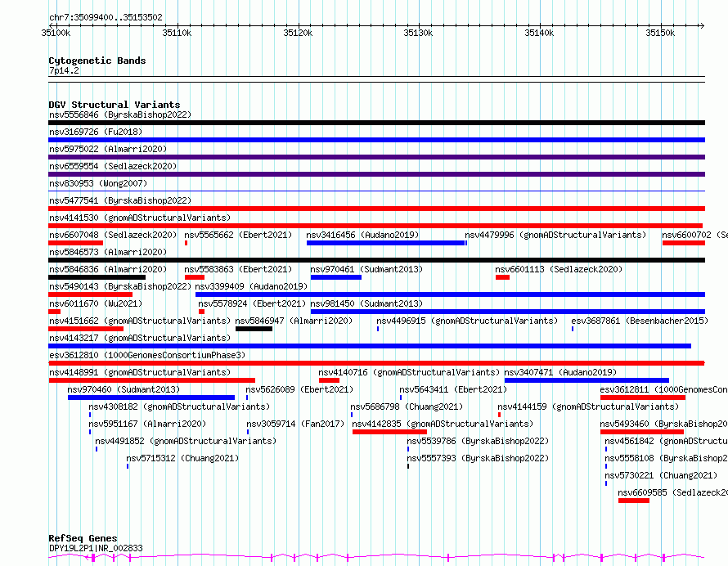Viewport: 728px width, 566px height.
Task: Click nsv5846836 (Almarri2020) black bar
Action: pos(97,277)
